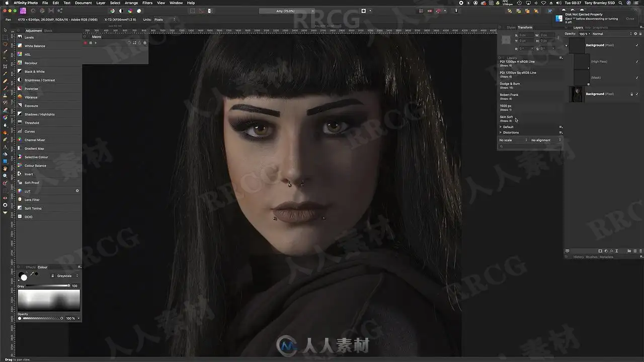Image resolution: width=644 pixels, height=362 pixels.
Task: Collapse the top Background layer group
Action: (x=566, y=45)
